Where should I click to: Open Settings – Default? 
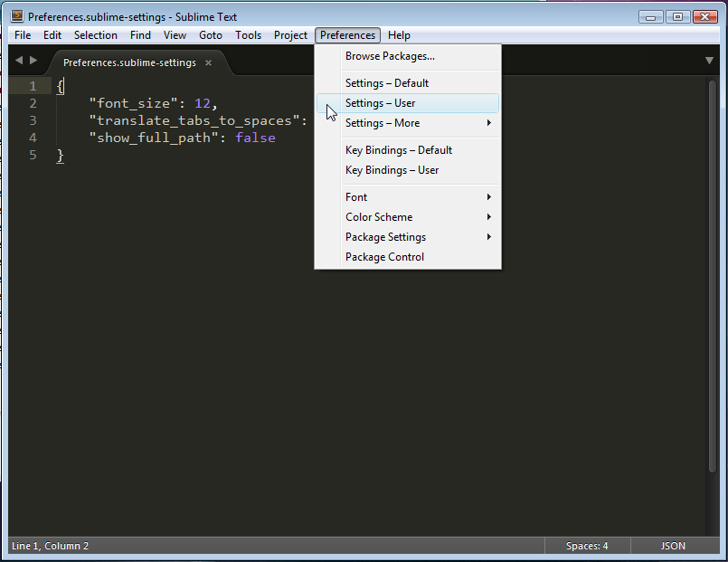pyautogui.click(x=387, y=83)
